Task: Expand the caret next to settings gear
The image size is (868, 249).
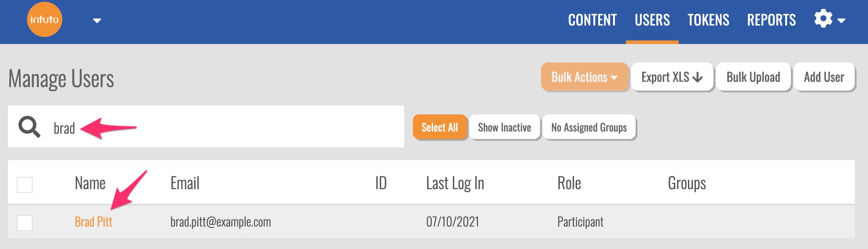Action: 842,21
